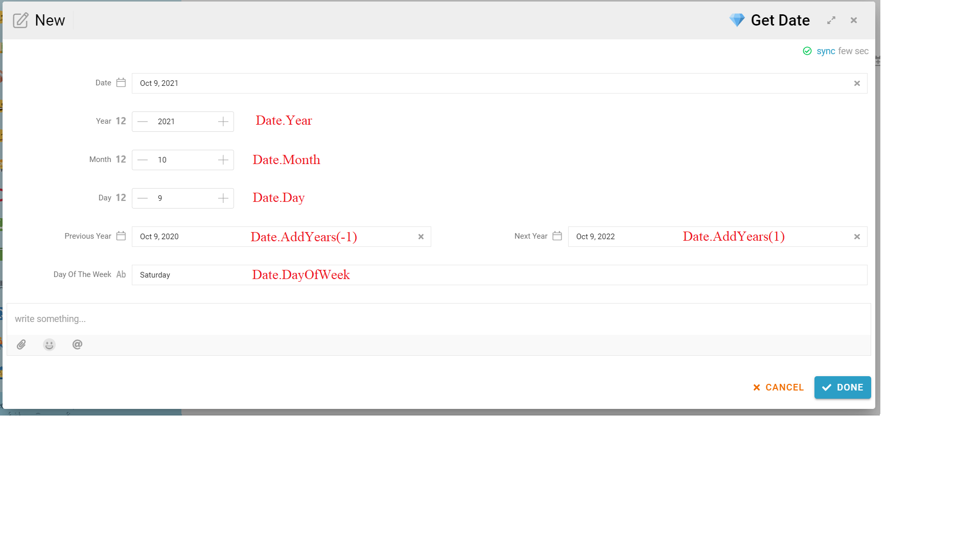Screen dimensions: 980x552
Task: Click the attachment paperclip icon
Action: click(21, 345)
